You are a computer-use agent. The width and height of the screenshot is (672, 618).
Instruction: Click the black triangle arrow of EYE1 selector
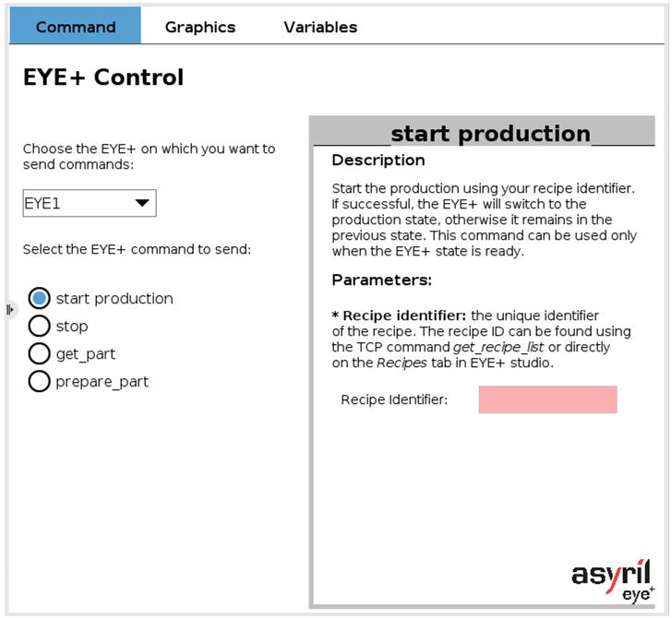[x=142, y=203]
